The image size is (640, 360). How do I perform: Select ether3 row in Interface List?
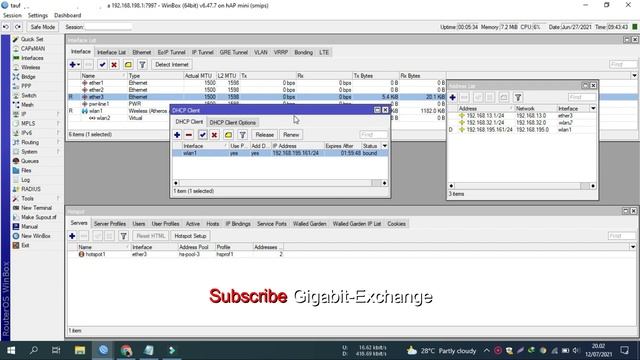point(257,97)
